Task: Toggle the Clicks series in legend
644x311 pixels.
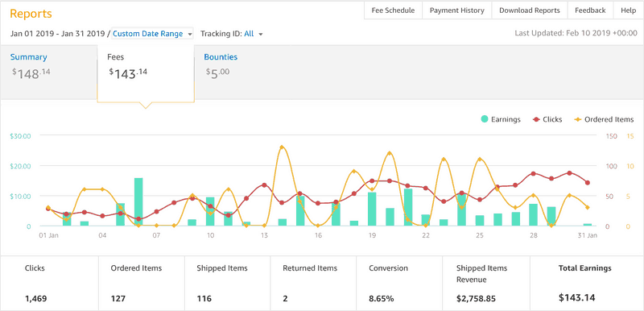Action: coord(547,119)
